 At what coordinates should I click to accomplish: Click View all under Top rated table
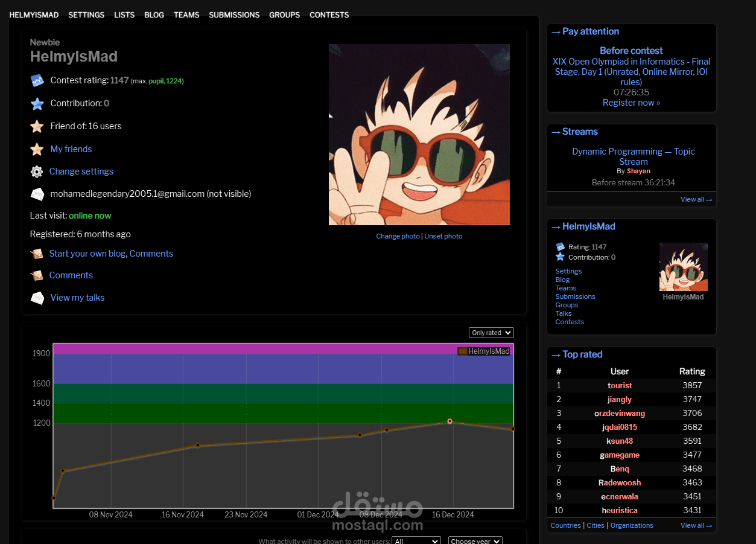696,525
